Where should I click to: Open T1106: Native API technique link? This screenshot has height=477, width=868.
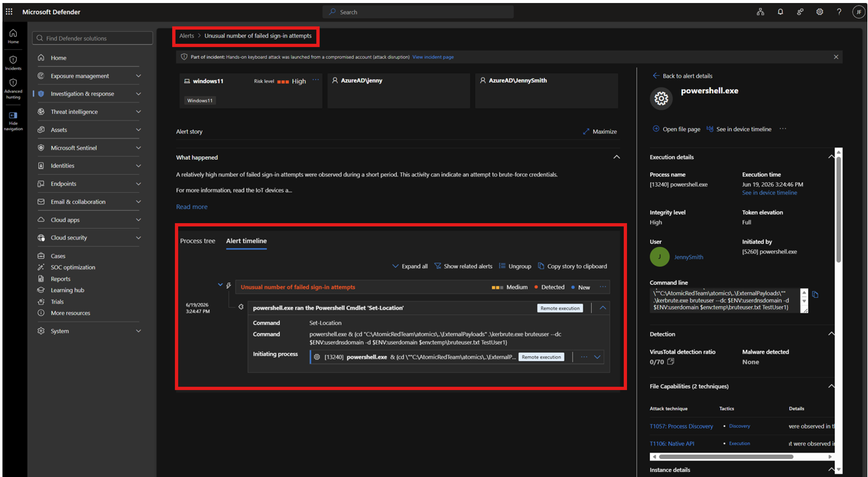(x=672, y=444)
